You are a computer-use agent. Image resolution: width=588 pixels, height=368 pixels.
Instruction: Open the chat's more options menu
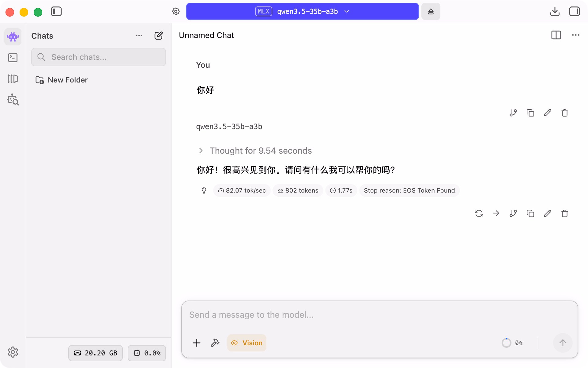point(575,35)
